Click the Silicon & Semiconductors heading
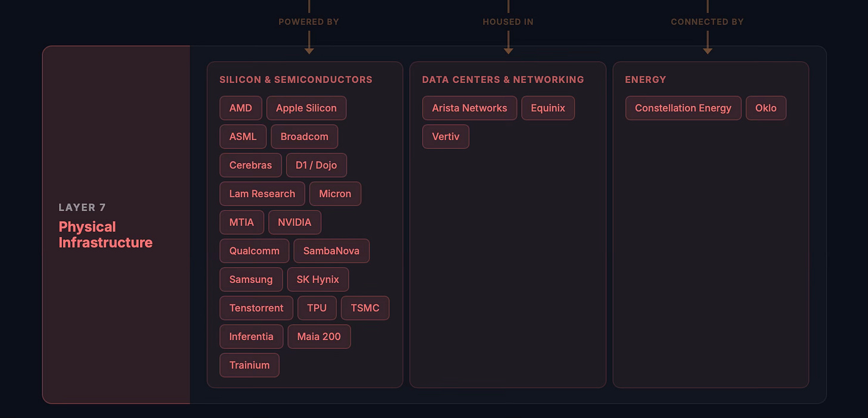The image size is (868, 418). [x=296, y=79]
